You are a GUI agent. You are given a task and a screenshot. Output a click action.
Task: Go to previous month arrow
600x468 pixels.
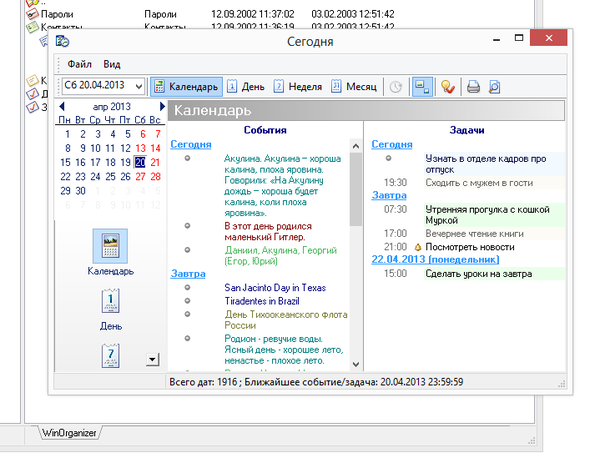point(62,106)
